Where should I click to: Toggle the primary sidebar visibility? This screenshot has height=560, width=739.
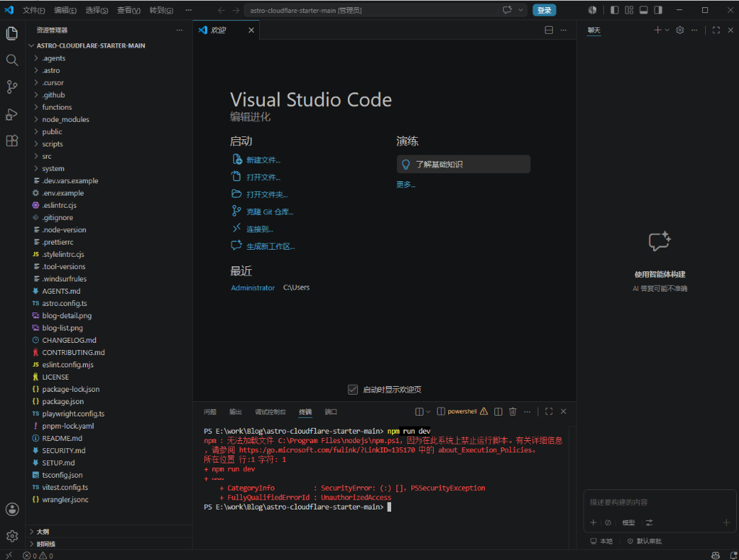tap(615, 10)
